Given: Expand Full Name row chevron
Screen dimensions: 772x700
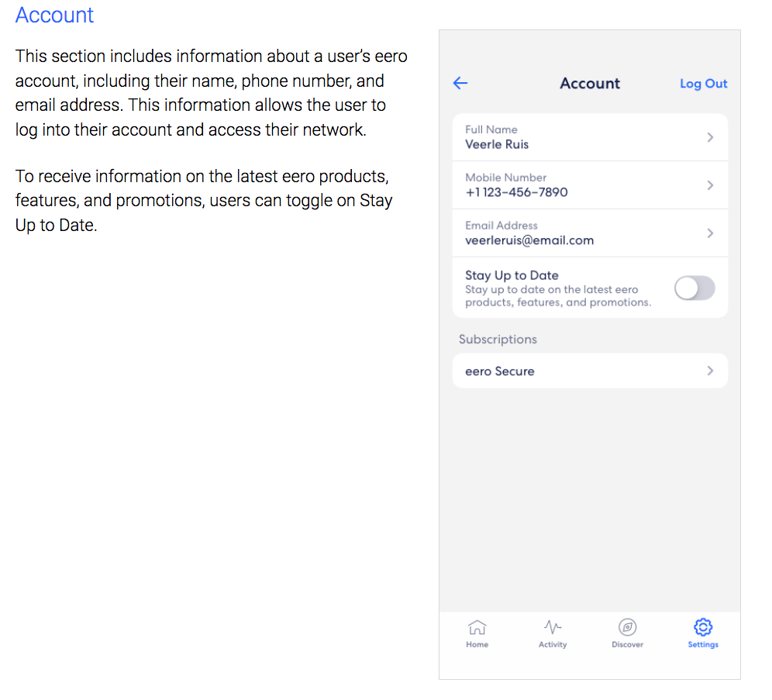Looking at the screenshot, I should coord(710,137).
